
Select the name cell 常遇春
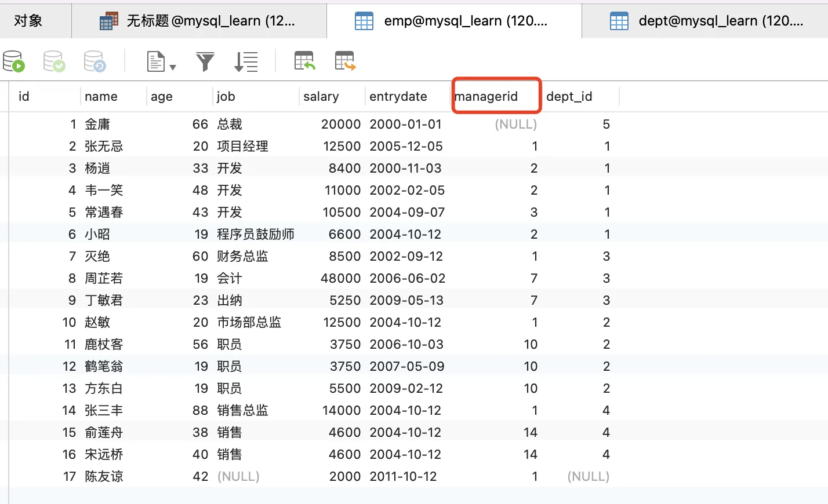(104, 212)
